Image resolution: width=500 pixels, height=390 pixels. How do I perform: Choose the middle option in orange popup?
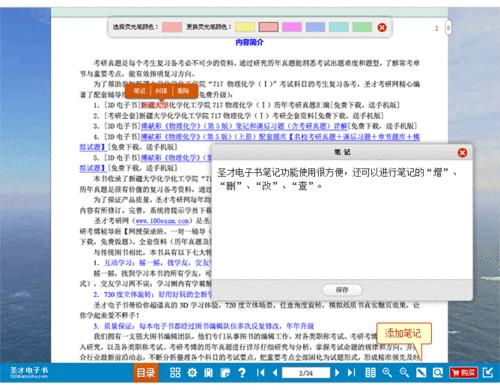161,91
